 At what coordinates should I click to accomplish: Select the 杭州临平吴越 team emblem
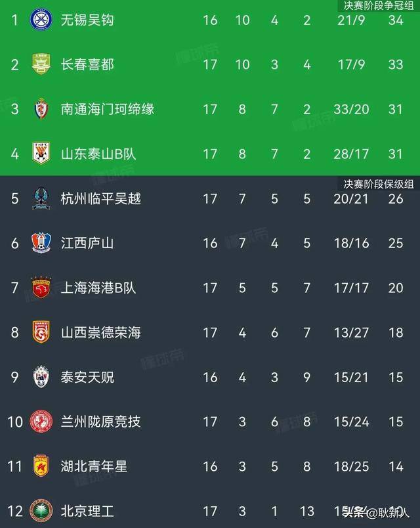click(x=41, y=198)
